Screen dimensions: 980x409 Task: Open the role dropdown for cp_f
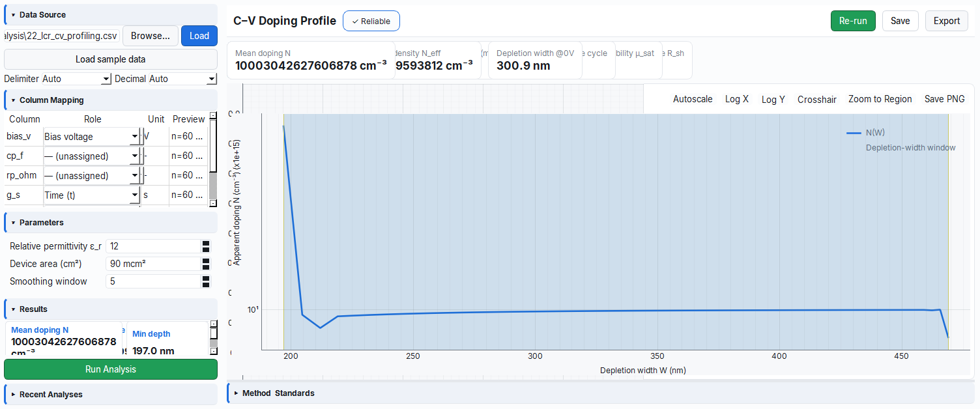click(x=91, y=156)
